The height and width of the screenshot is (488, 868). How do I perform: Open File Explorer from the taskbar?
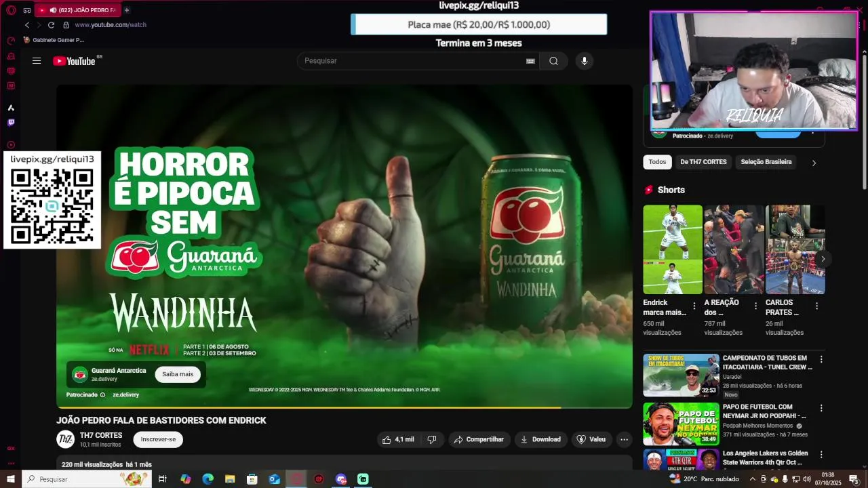pos(230,479)
